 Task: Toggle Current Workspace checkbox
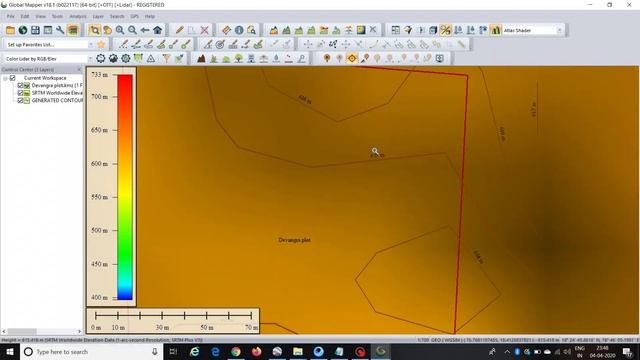(13, 78)
